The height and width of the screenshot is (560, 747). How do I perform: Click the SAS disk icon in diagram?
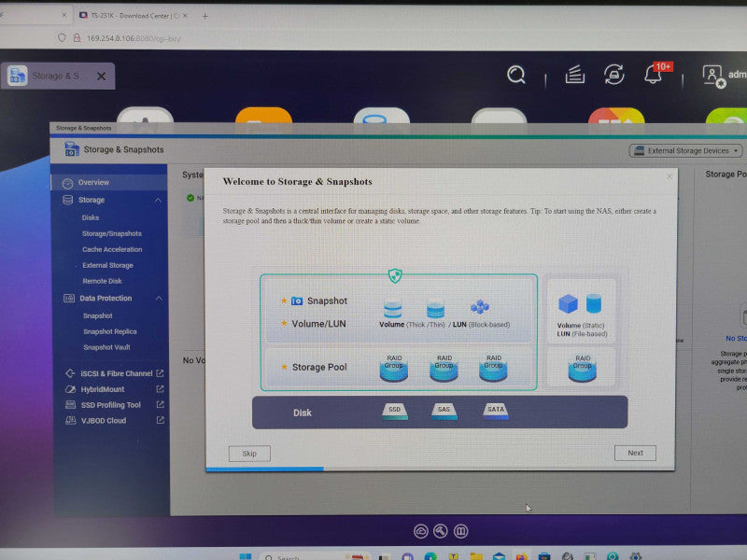[444, 411]
